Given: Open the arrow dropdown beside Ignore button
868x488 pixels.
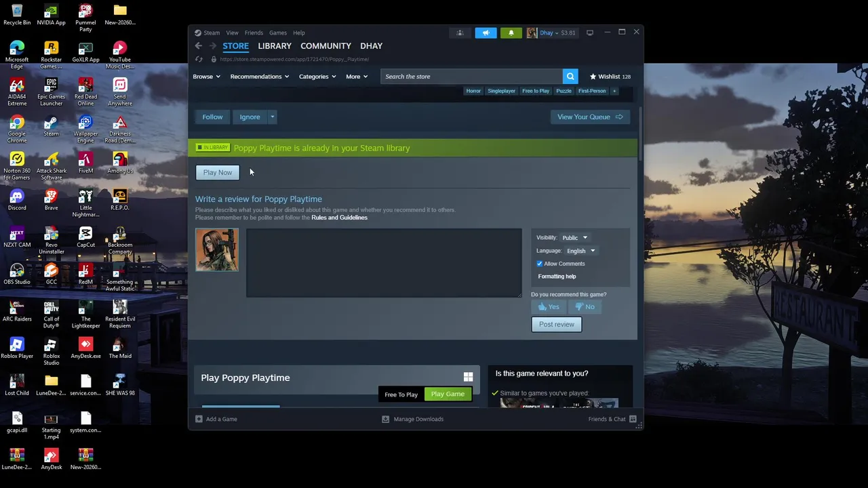Looking at the screenshot, I should [x=272, y=117].
